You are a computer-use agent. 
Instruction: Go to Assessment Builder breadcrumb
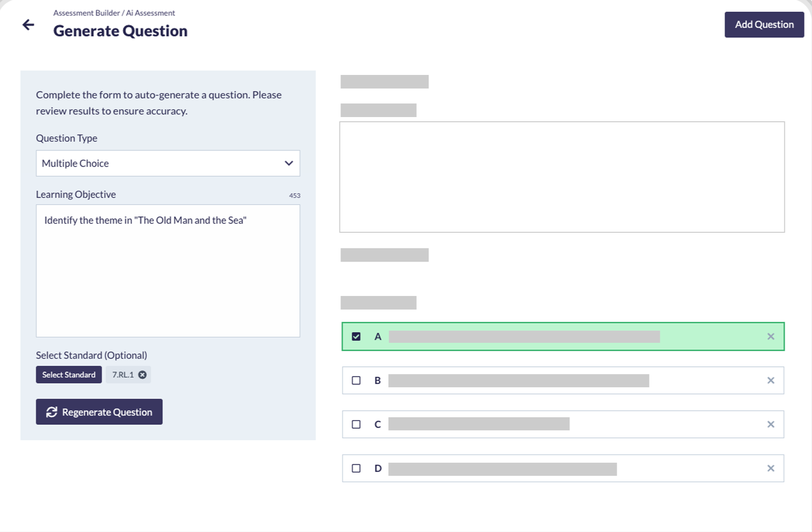pyautogui.click(x=86, y=13)
